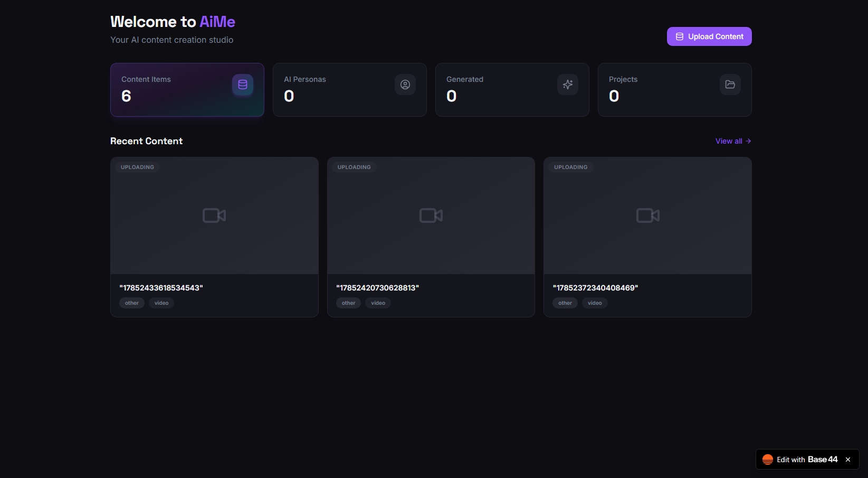Click the user circle icon in AI Personas card
The height and width of the screenshot is (478, 868).
(x=405, y=85)
